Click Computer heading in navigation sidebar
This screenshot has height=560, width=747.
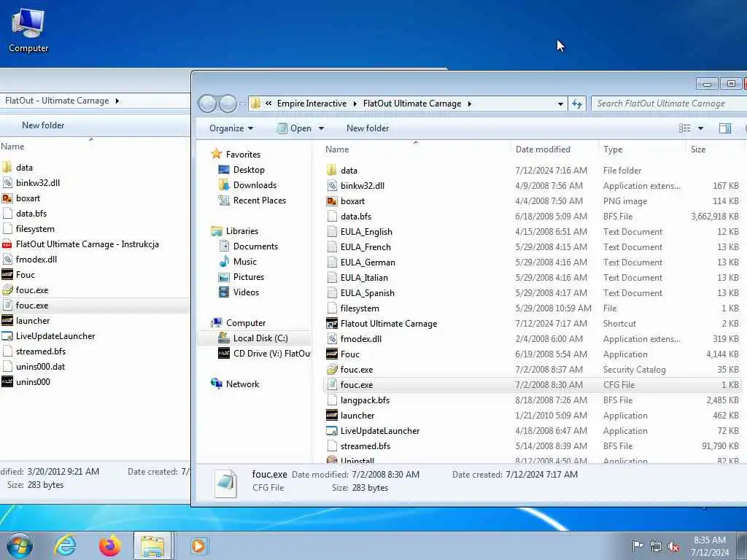click(239, 323)
